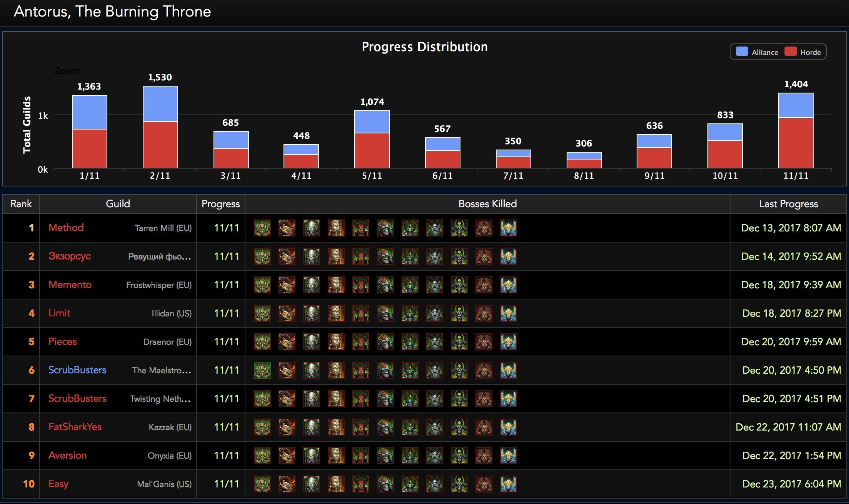The height and width of the screenshot is (504, 849).
Task: Click first boss icon in Method's row
Action: pos(262,228)
